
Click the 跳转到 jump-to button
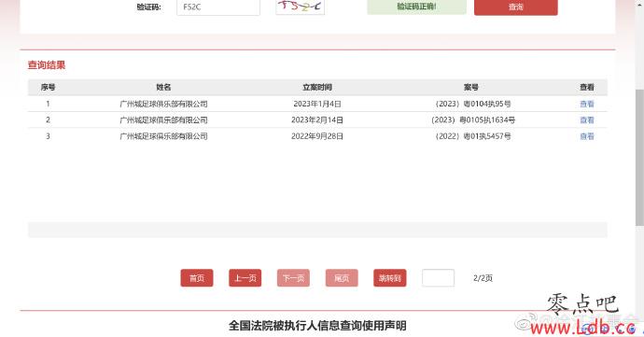point(390,278)
